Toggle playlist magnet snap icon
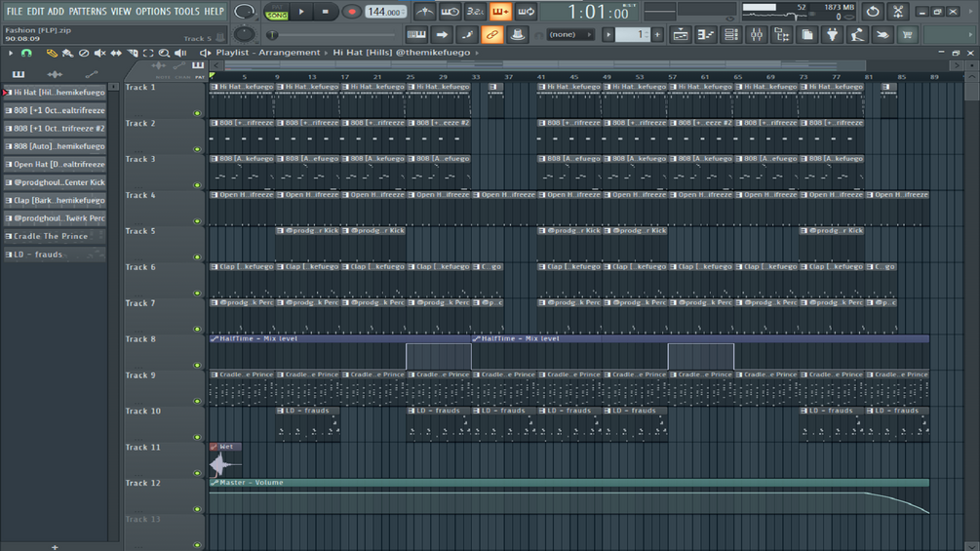 [26, 53]
